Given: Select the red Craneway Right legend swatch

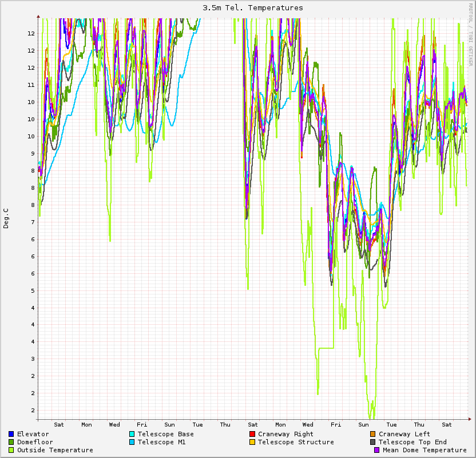Looking at the screenshot, I should pos(252,434).
